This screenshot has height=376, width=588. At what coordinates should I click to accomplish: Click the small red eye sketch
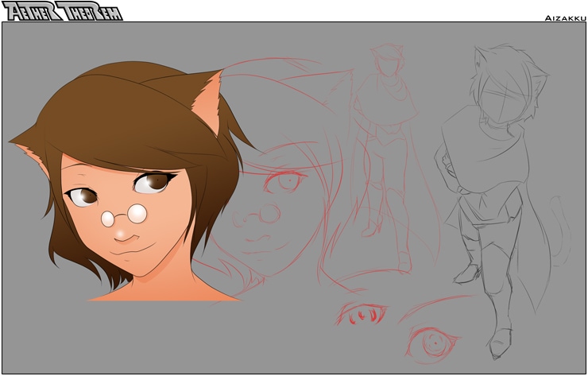click(362, 315)
